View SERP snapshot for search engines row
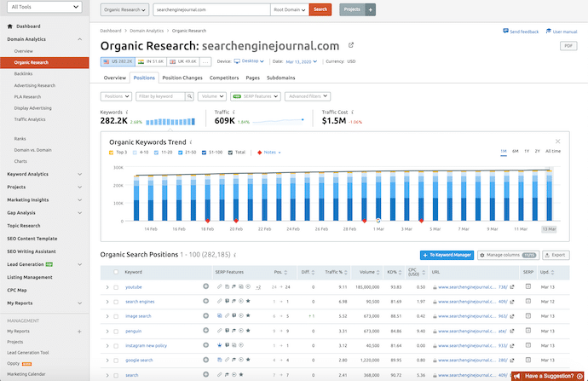588x381 pixels. pyautogui.click(x=528, y=301)
